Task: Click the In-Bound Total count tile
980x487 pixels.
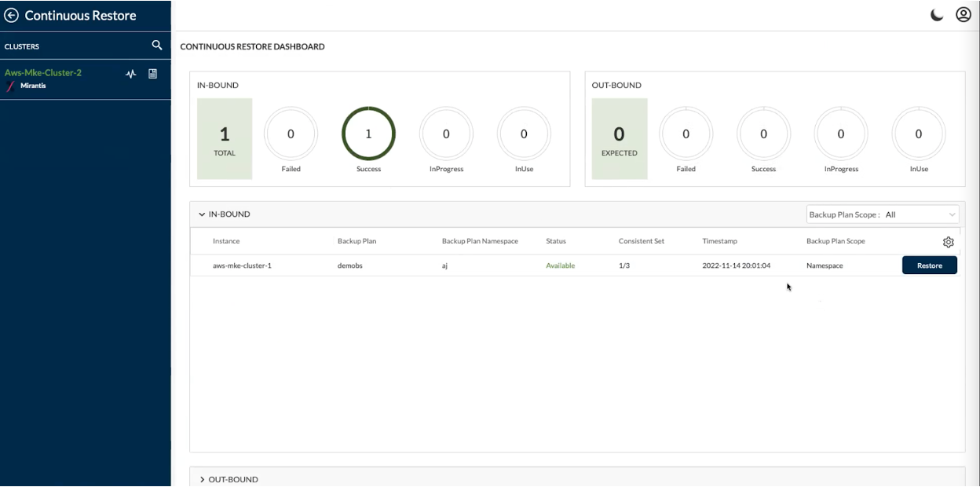Action: 225,139
